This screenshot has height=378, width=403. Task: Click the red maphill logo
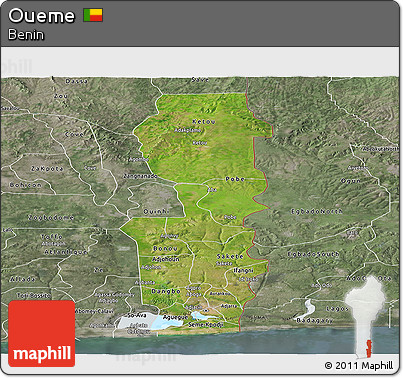point(42,333)
